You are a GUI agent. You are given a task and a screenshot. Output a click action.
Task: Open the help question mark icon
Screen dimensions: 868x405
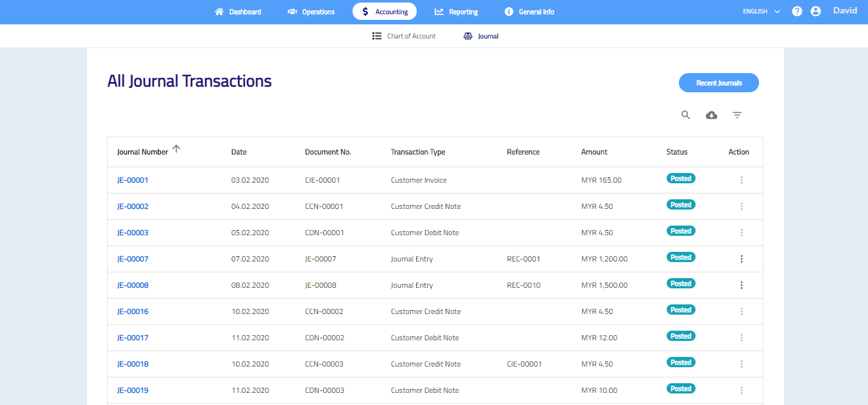tap(797, 12)
